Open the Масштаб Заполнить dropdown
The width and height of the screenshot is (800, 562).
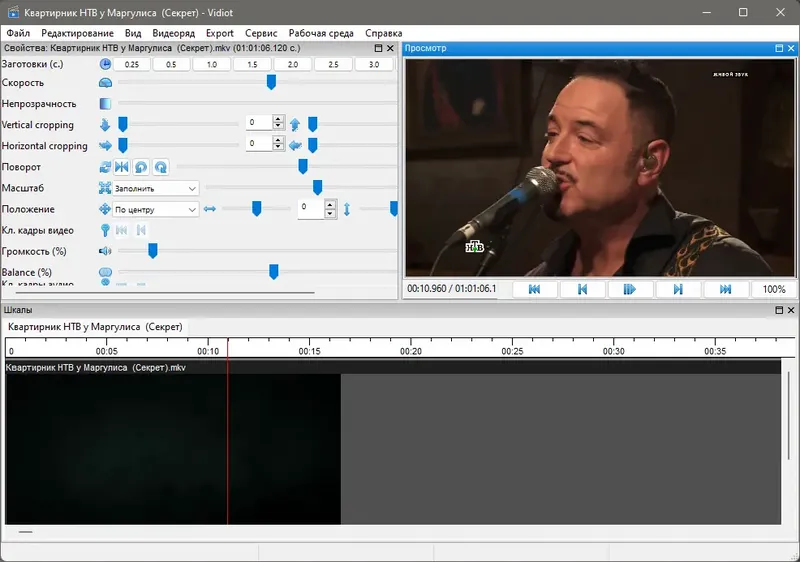tap(155, 188)
